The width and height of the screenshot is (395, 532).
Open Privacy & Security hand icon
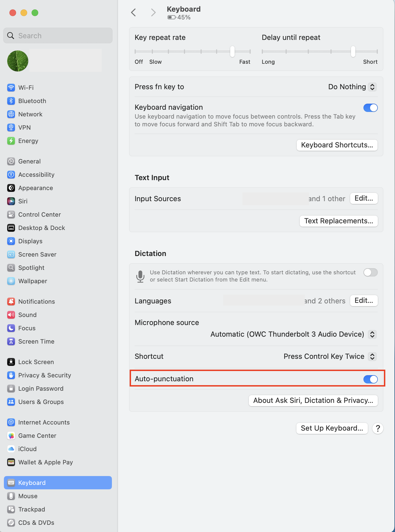[11, 375]
